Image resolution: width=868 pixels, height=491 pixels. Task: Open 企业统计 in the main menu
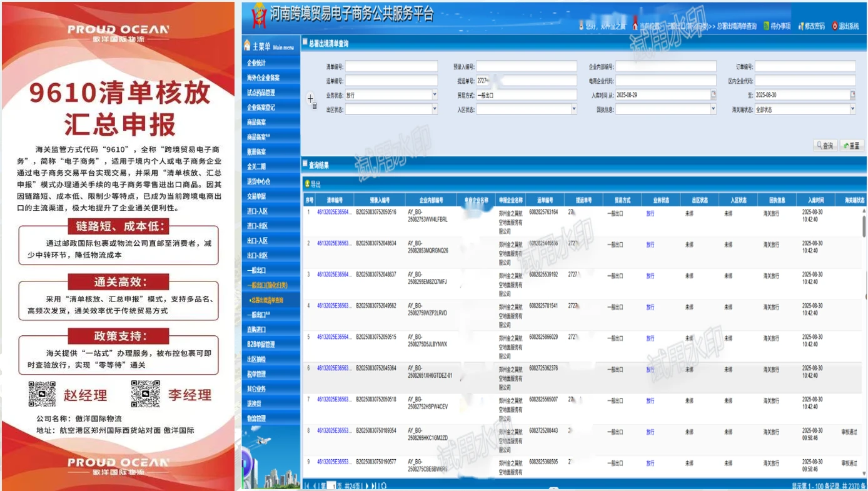coord(256,63)
